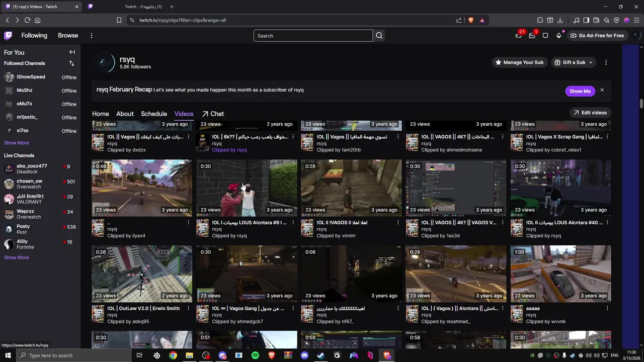This screenshot has width=644, height=362.
Task: Open the Twitch top nav more options menu
Action: [91, 36]
